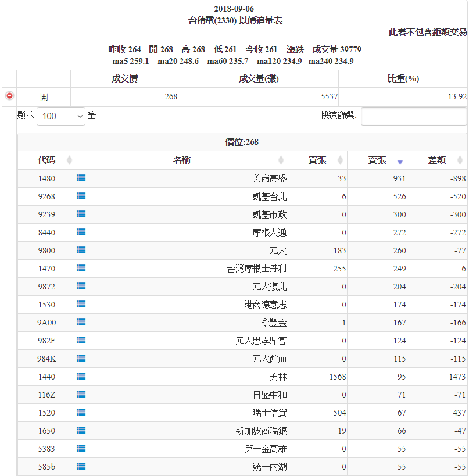This screenshot has width=469, height=476.
Task: Open the detail icon for 凱基台北
Action: (81, 196)
